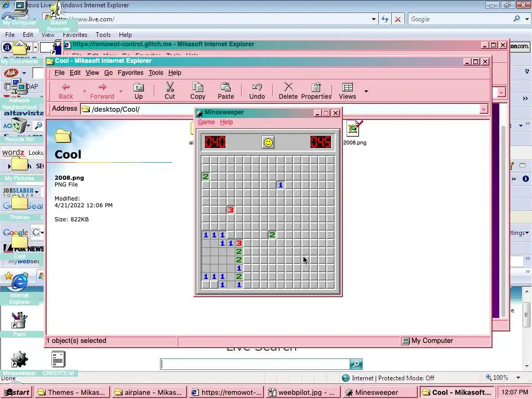Click the Start button
The height and width of the screenshot is (399, 532).
(x=16, y=392)
